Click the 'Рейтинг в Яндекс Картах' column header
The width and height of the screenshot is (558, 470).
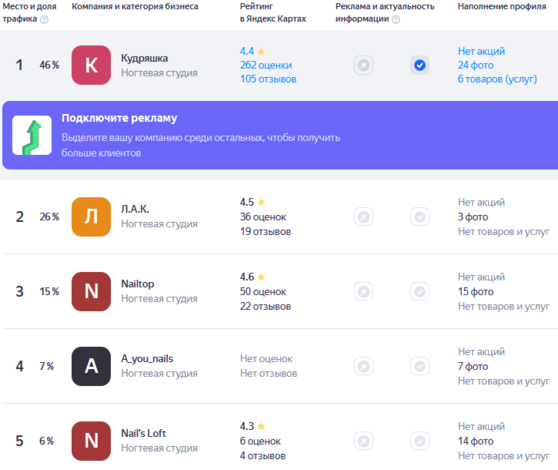273,12
